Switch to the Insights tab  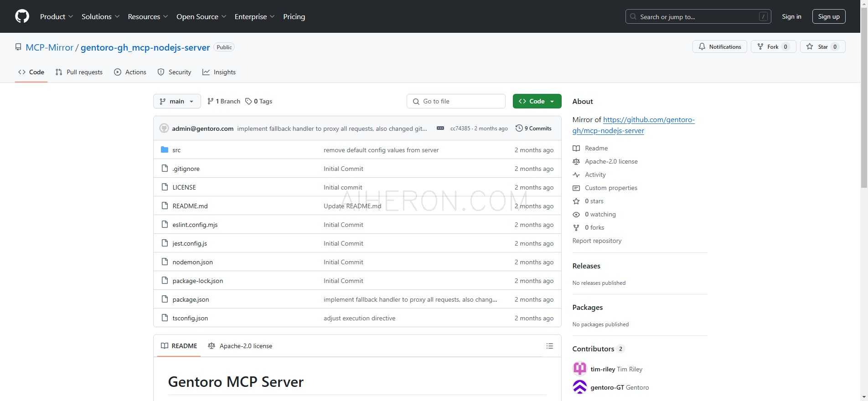click(219, 72)
